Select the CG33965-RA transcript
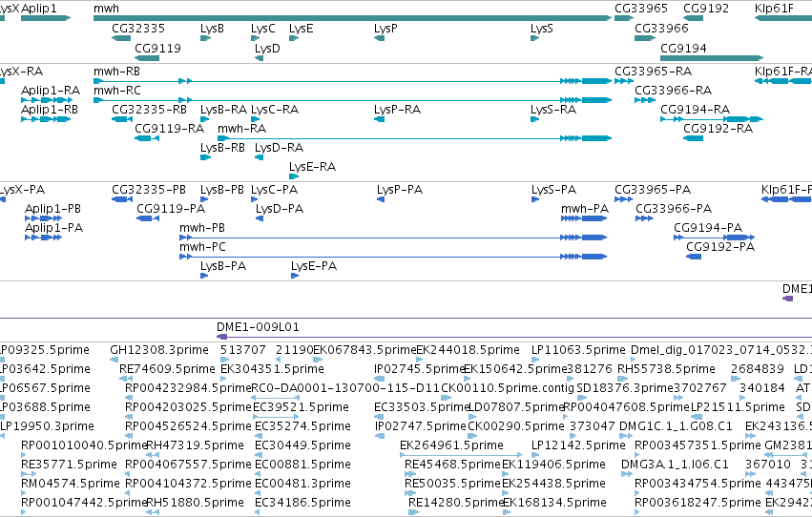Image resolution: width=812 pixels, height=517 pixels. tap(624, 81)
